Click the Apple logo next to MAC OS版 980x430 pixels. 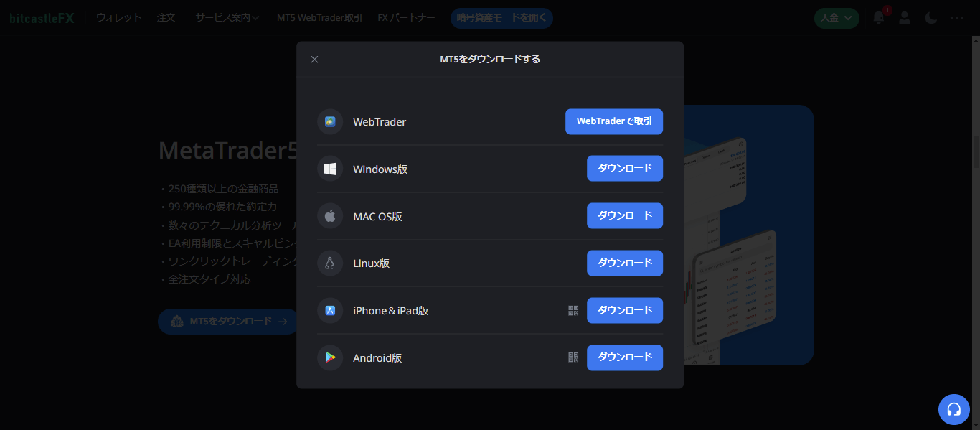coord(329,215)
